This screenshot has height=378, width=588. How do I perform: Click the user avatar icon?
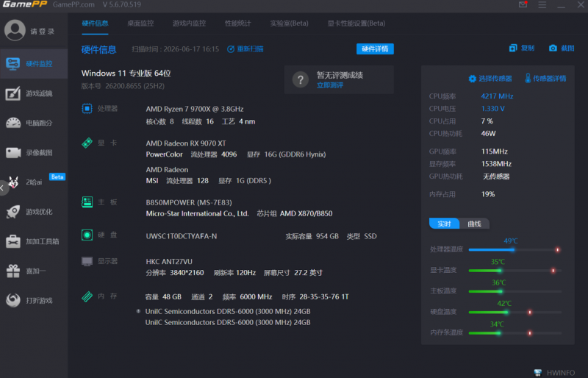click(x=15, y=30)
